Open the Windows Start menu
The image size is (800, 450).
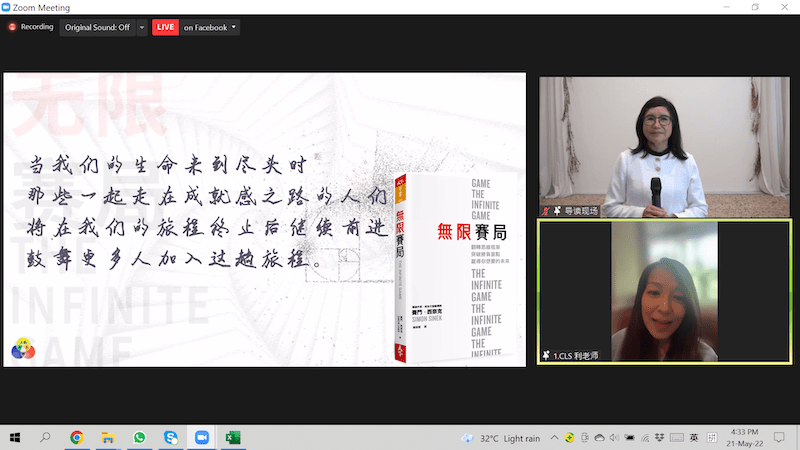pos(15,438)
